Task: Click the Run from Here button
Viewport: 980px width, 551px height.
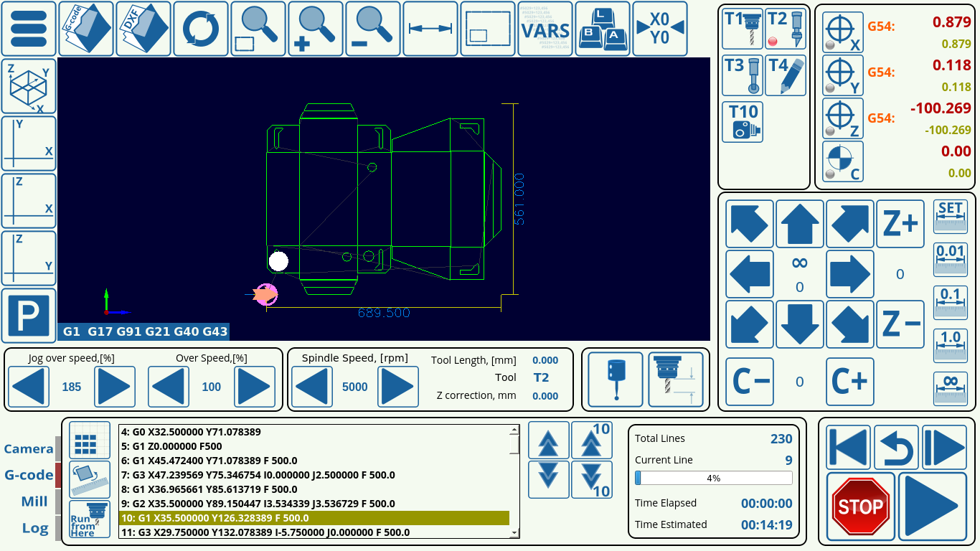Action: [88, 518]
